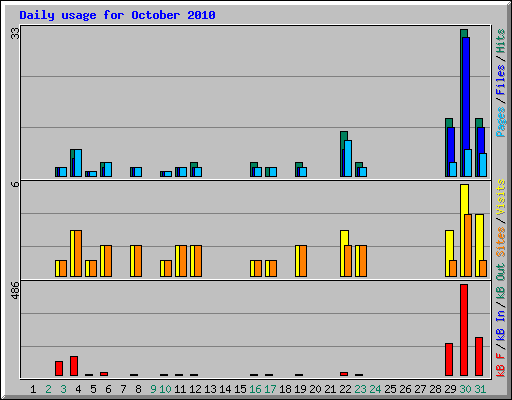Click the "6" y-axis value of middle chart
Image resolution: width=512 pixels, height=400 pixels.
pos(15,184)
